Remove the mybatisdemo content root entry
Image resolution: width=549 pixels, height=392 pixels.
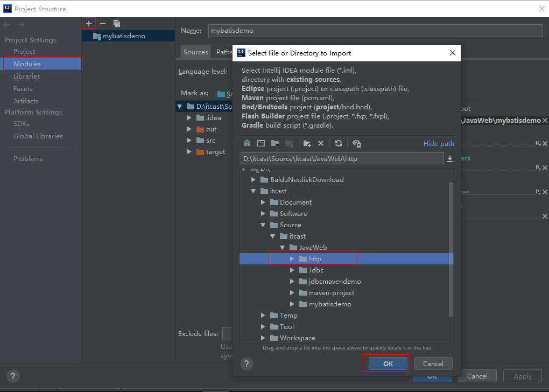545,121
